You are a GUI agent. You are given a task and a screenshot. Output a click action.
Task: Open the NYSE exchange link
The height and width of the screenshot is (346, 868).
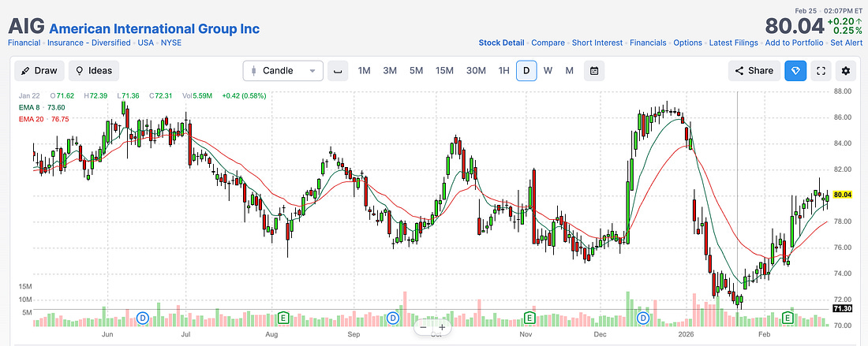[x=171, y=43]
